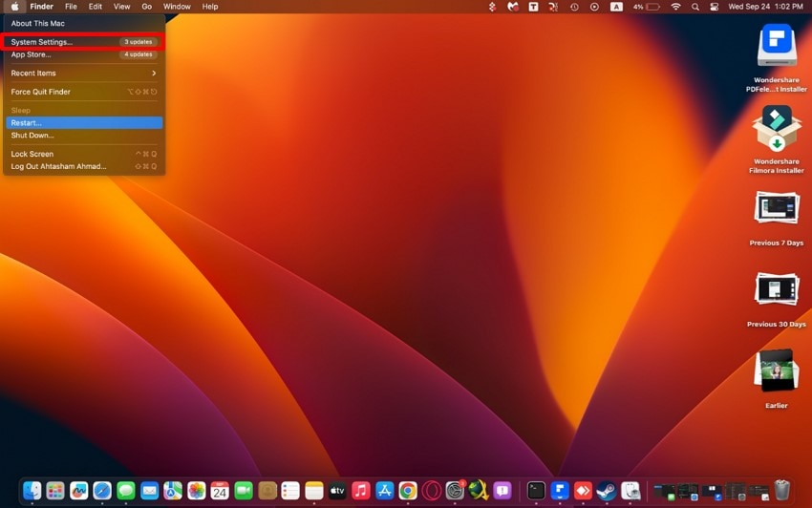
Task: Click the Malwarebytes menu bar icon
Action: pos(513,7)
